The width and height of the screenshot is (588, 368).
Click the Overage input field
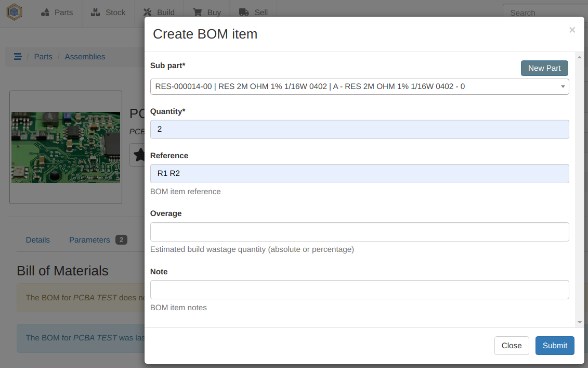coord(359,232)
